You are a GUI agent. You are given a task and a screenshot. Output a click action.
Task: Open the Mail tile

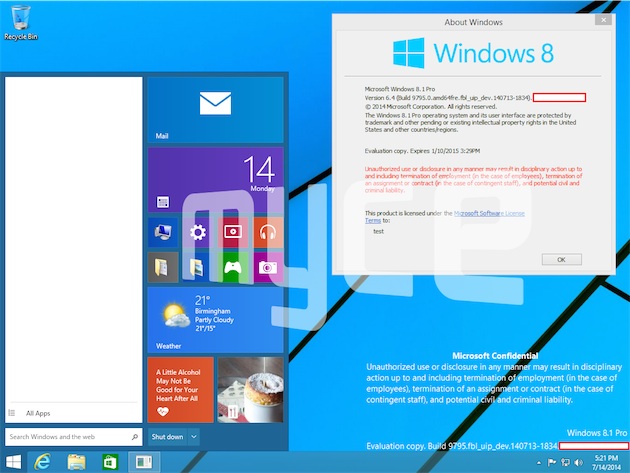(x=215, y=110)
